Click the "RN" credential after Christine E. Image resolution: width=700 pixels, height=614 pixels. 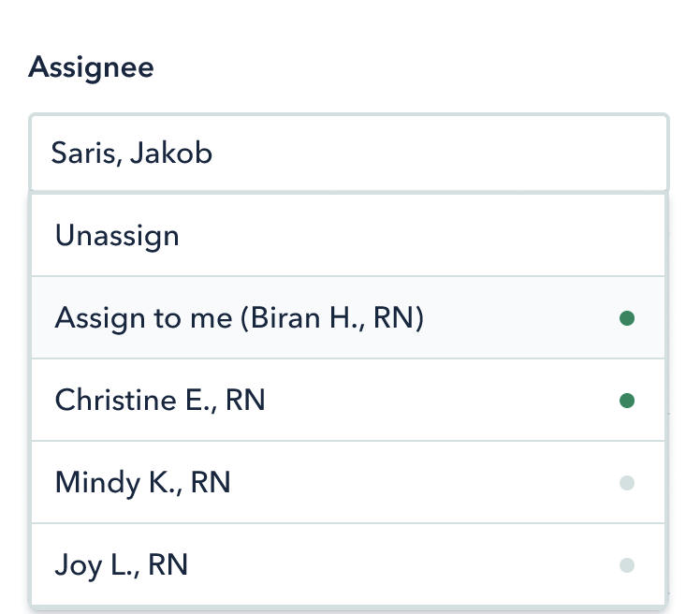coord(246,401)
